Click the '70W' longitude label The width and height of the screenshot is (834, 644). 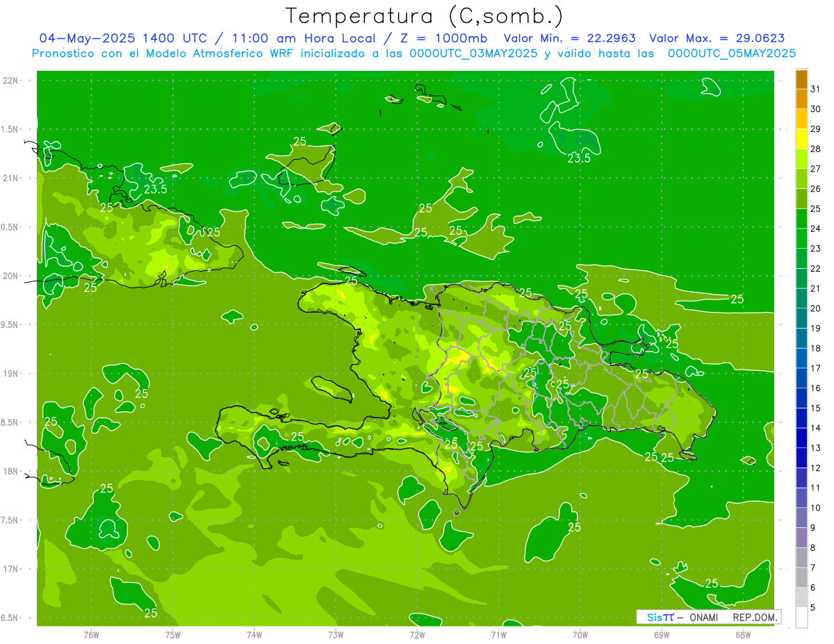pyautogui.click(x=580, y=634)
